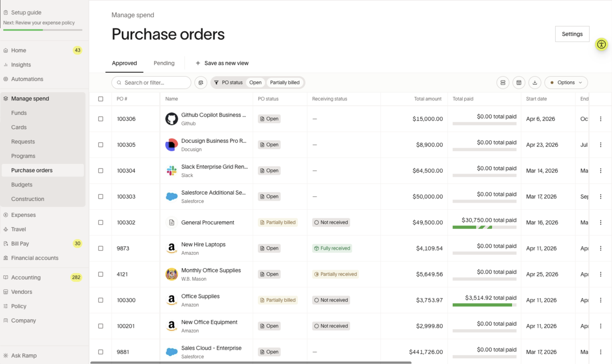Click the Github logo in row 100306
The image size is (612, 364).
172,119
